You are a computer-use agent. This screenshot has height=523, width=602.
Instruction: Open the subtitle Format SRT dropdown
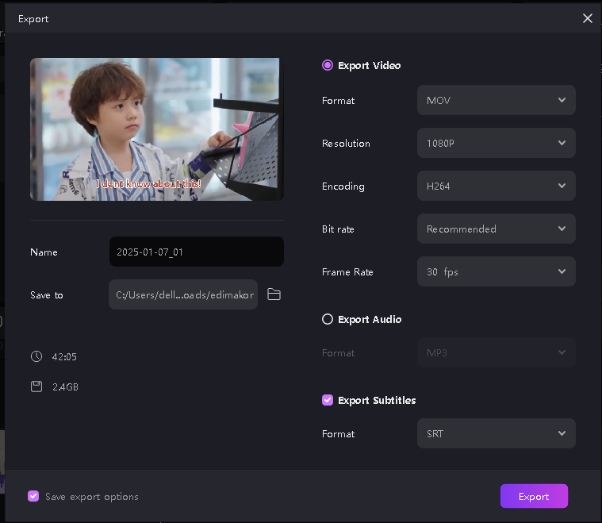click(x=495, y=434)
